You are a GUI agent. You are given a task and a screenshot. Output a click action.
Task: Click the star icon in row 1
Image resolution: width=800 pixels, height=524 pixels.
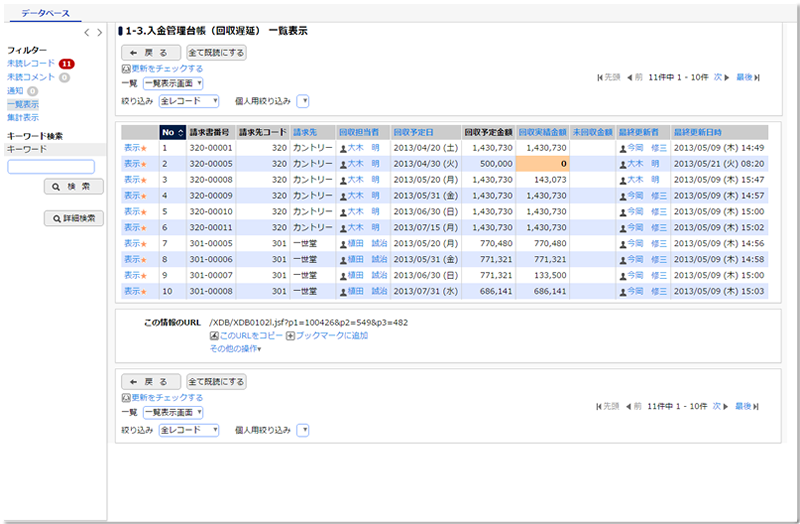pos(144,148)
